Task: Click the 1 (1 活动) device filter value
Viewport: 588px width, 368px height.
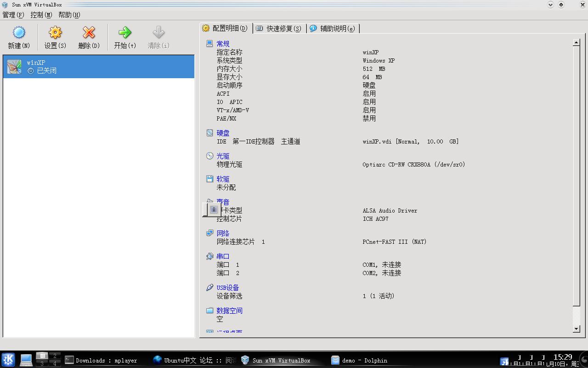Action: (379, 296)
